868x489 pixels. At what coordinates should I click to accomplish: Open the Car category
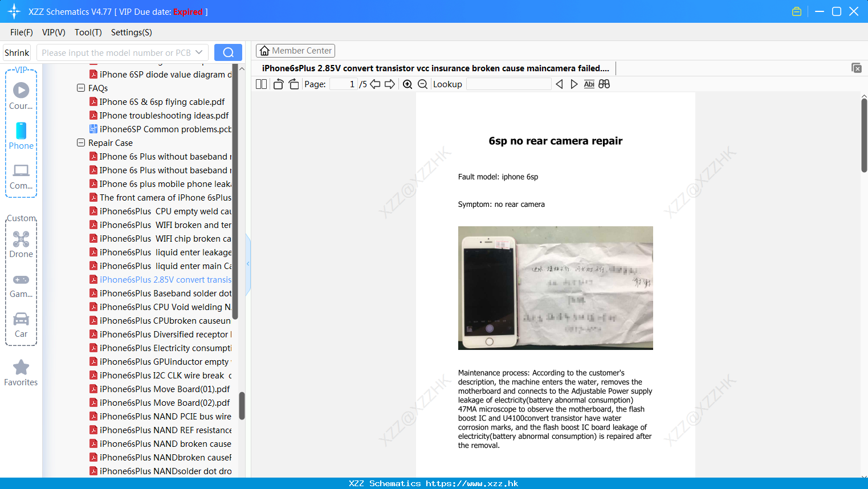coord(21,325)
